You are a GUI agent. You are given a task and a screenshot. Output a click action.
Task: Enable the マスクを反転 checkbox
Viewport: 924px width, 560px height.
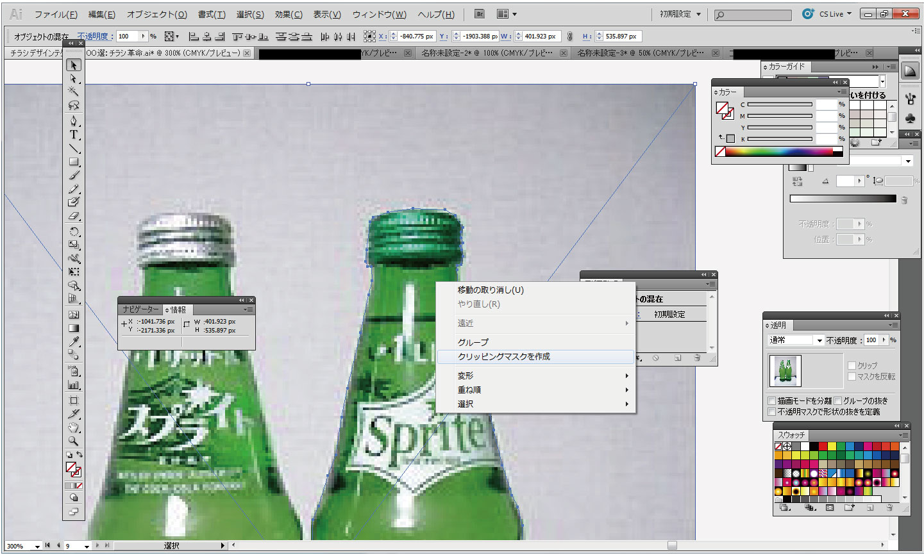(x=852, y=376)
